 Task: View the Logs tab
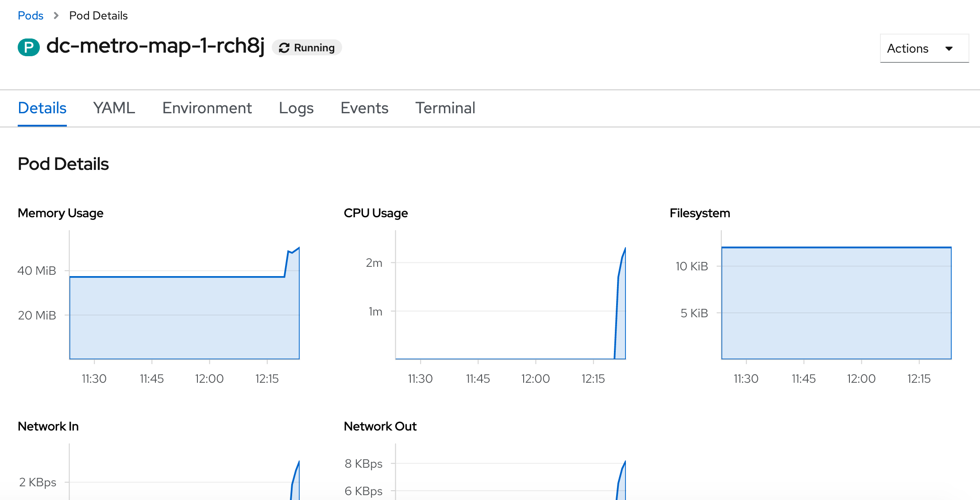[296, 108]
